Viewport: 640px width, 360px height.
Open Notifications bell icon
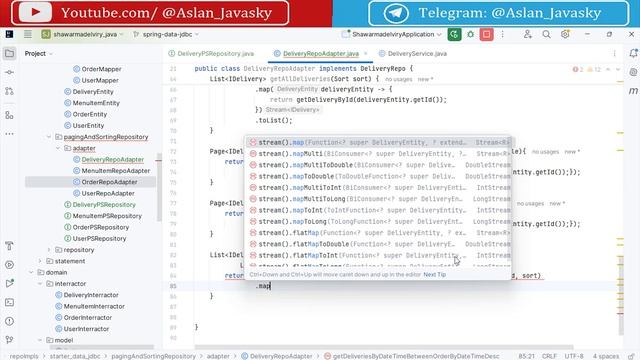(633, 53)
